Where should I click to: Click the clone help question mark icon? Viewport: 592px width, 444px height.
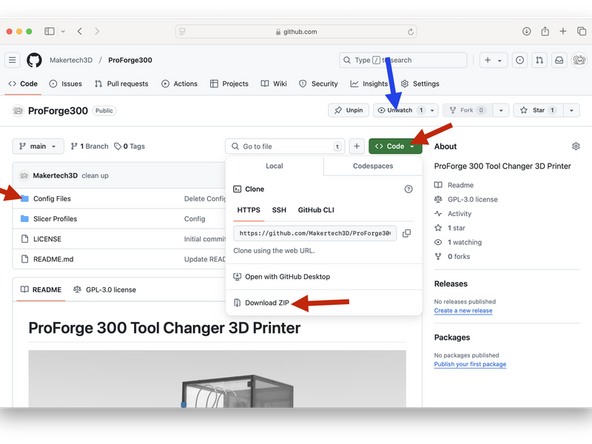coord(409,189)
